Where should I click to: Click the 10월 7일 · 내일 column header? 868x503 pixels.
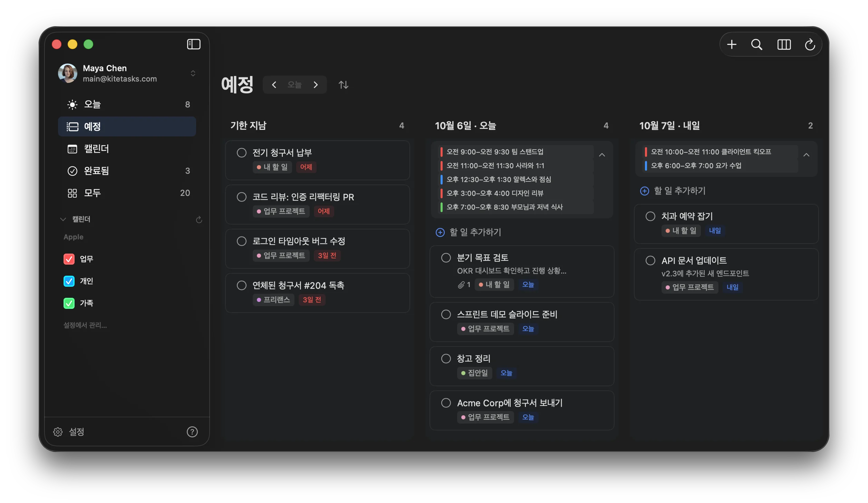[669, 126]
